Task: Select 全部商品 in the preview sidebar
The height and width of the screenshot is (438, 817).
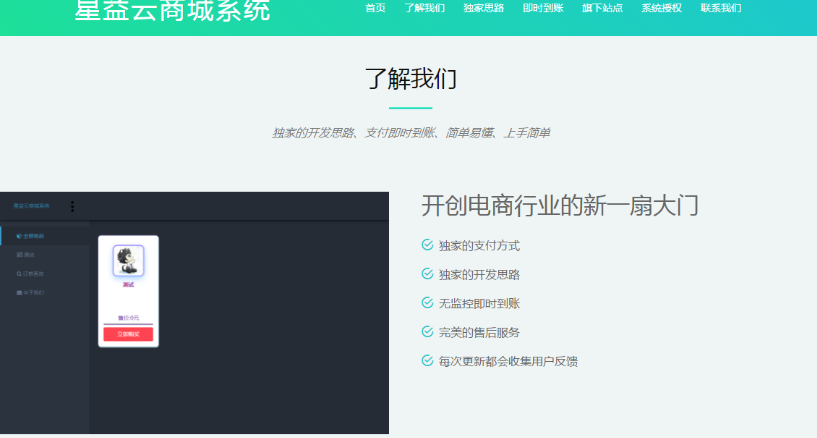Action: coord(30,236)
